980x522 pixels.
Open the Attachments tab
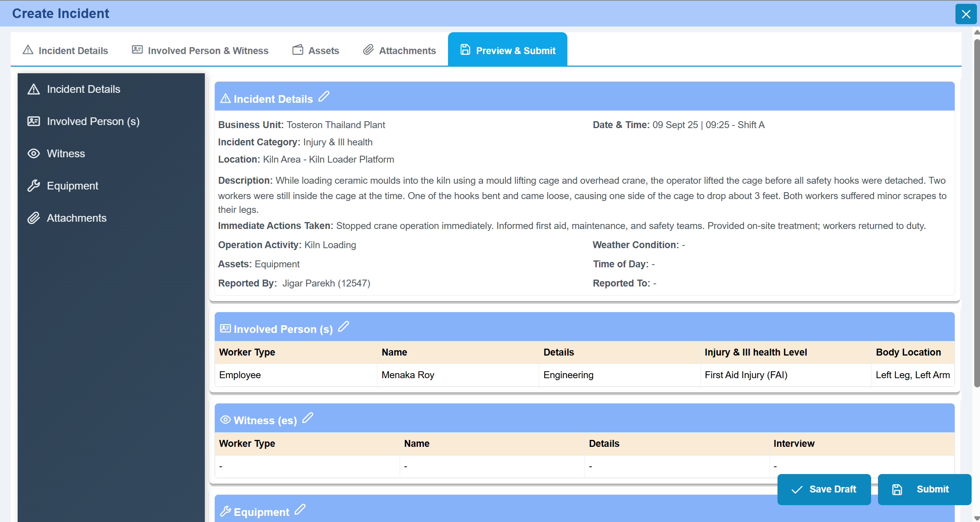pyautogui.click(x=400, y=50)
